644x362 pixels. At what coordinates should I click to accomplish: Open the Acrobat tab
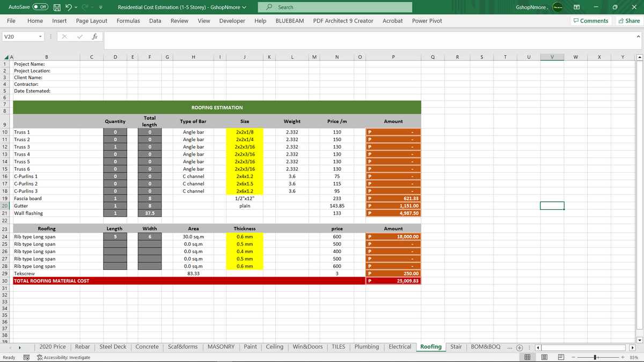[x=393, y=20]
